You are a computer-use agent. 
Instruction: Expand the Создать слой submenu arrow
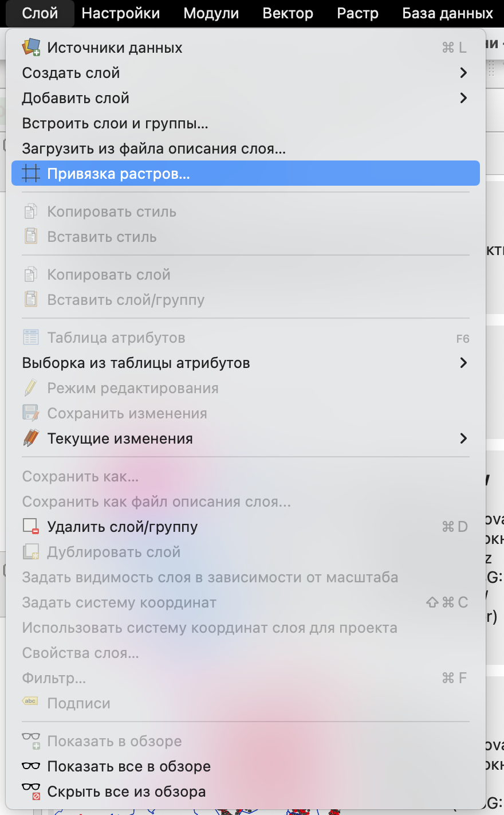463,73
